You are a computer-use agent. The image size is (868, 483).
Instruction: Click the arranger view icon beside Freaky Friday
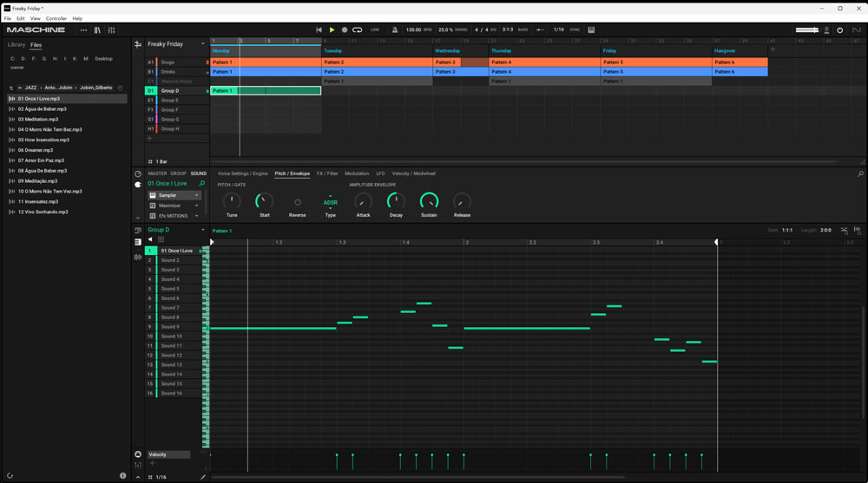[138, 44]
